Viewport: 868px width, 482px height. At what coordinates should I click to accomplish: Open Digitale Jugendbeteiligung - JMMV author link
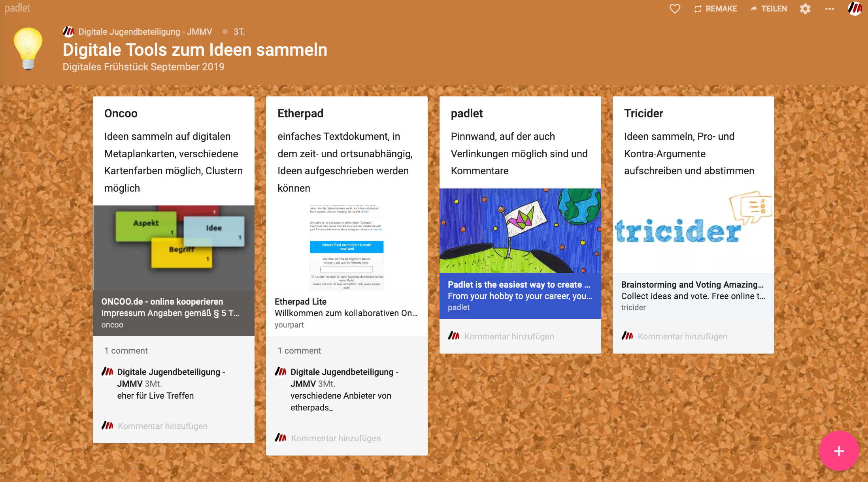pos(145,32)
